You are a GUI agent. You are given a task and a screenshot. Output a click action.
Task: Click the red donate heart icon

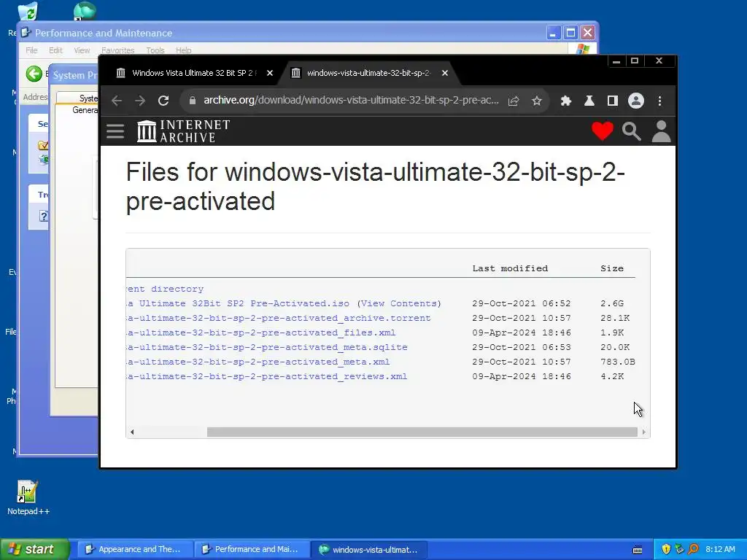tap(602, 131)
